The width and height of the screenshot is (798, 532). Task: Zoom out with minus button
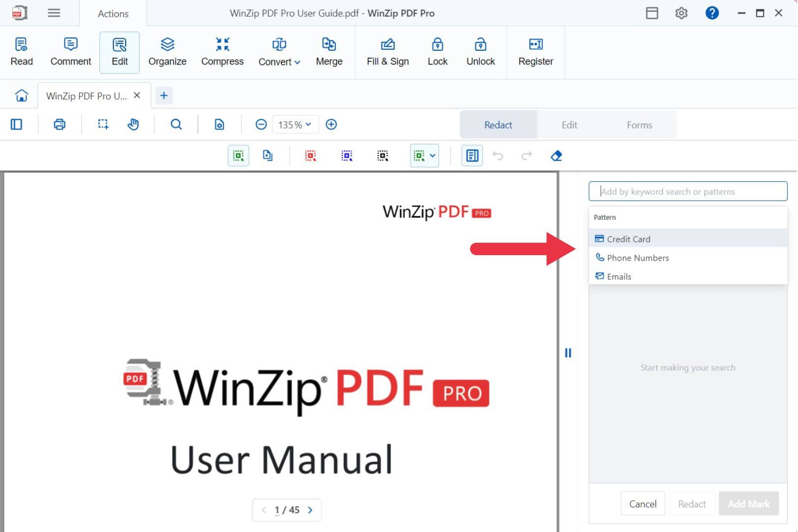[261, 125]
